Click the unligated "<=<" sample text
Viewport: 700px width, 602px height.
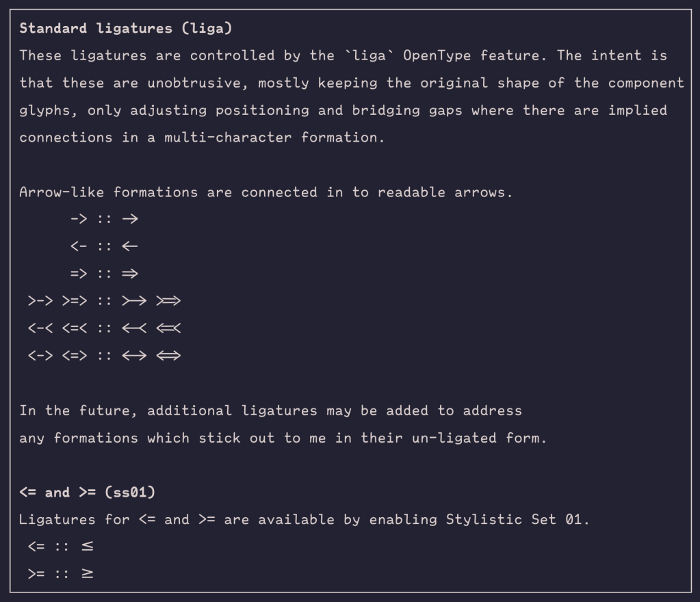75,328
